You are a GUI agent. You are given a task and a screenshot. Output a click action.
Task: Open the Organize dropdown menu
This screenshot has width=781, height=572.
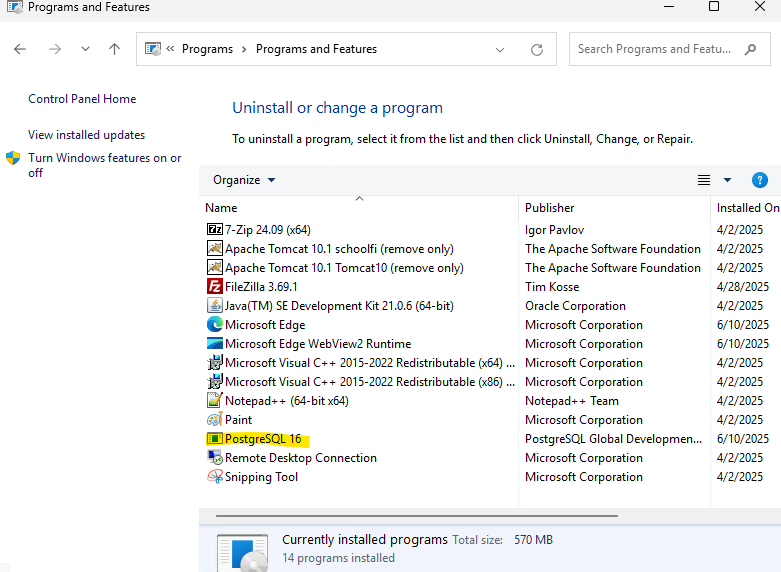click(x=244, y=180)
